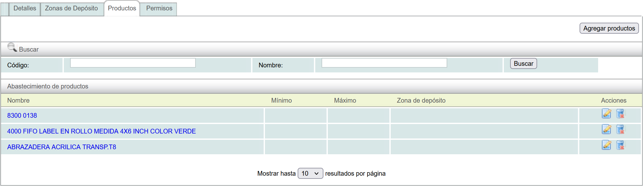Open the results per page dropdown
This screenshot has width=644, height=187.
[310, 173]
